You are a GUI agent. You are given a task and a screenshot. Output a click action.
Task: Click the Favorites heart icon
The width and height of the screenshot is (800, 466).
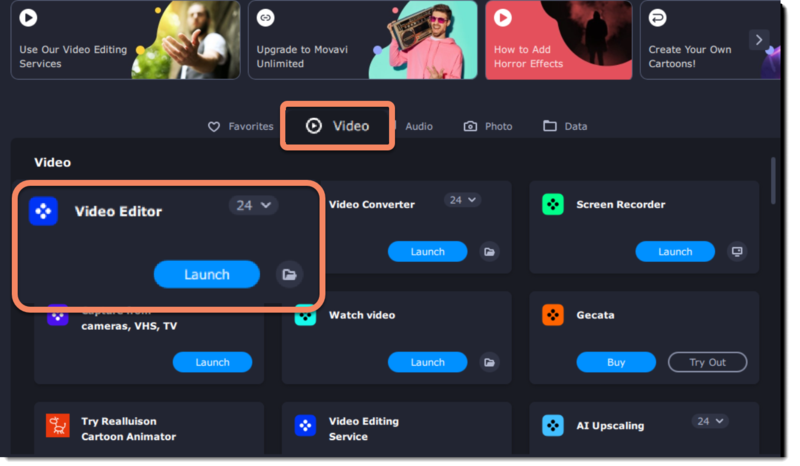pos(214,127)
